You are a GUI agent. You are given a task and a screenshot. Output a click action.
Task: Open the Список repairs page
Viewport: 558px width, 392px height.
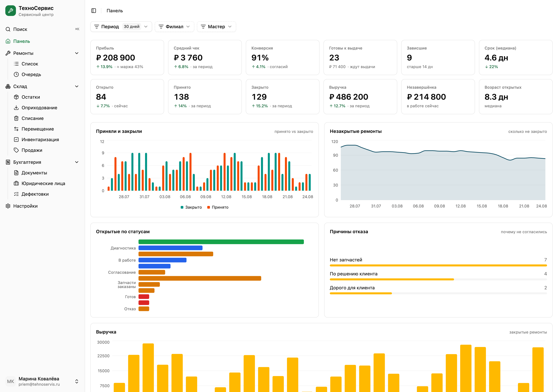pyautogui.click(x=46, y=64)
